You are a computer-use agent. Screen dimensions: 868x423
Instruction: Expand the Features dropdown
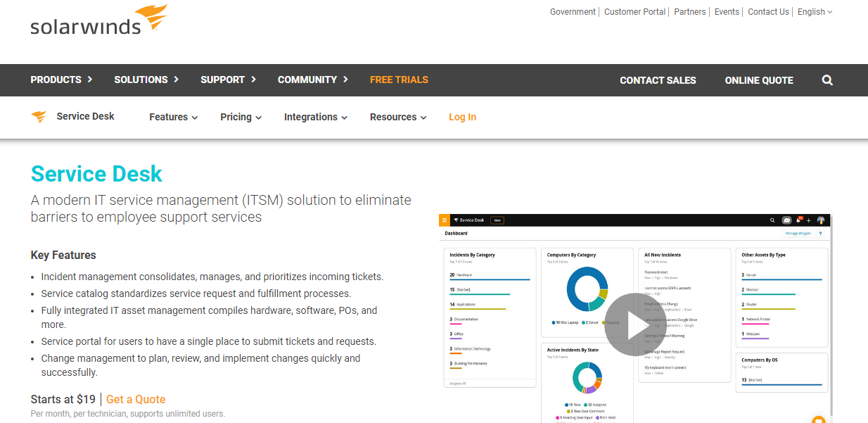tap(174, 117)
